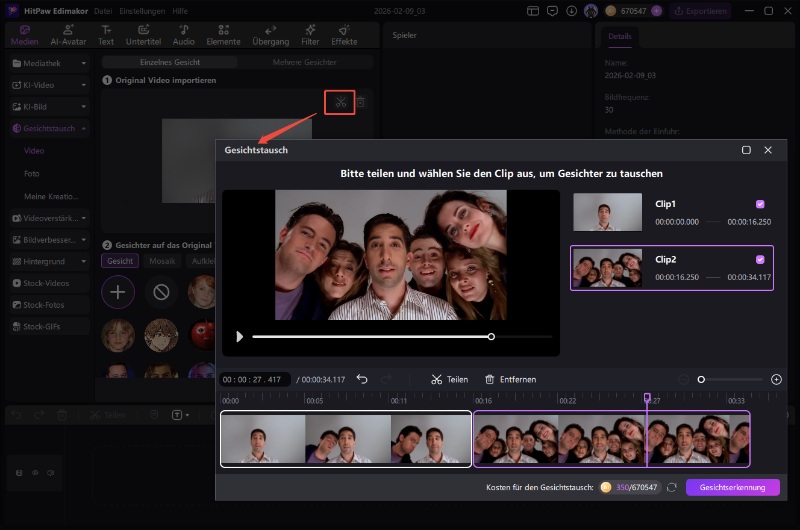This screenshot has width=800, height=530.
Task: Open the Untertitel tab
Action: [x=143, y=35]
